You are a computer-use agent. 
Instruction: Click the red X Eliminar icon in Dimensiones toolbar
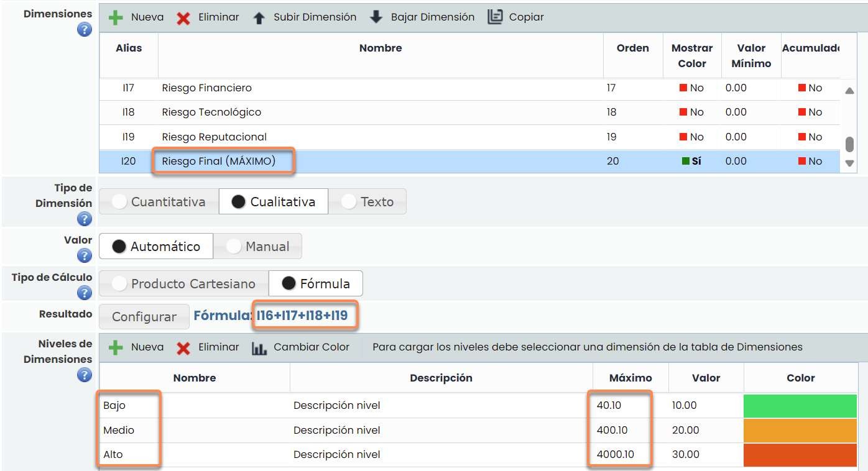183,17
